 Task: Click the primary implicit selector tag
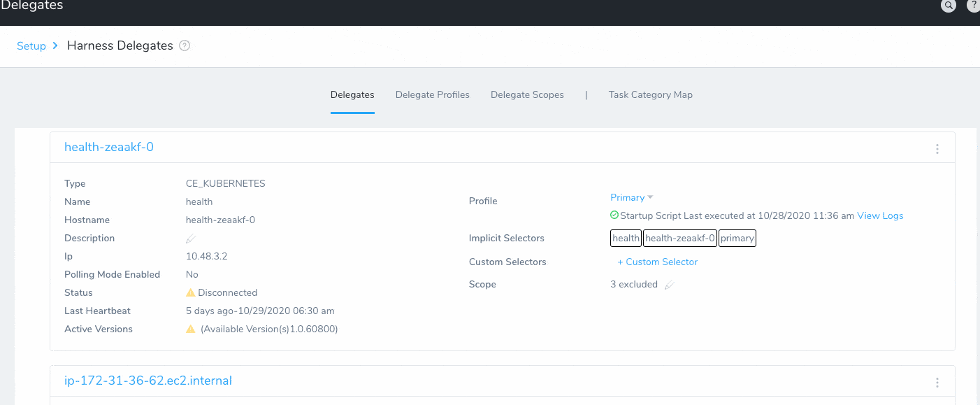[x=737, y=238]
